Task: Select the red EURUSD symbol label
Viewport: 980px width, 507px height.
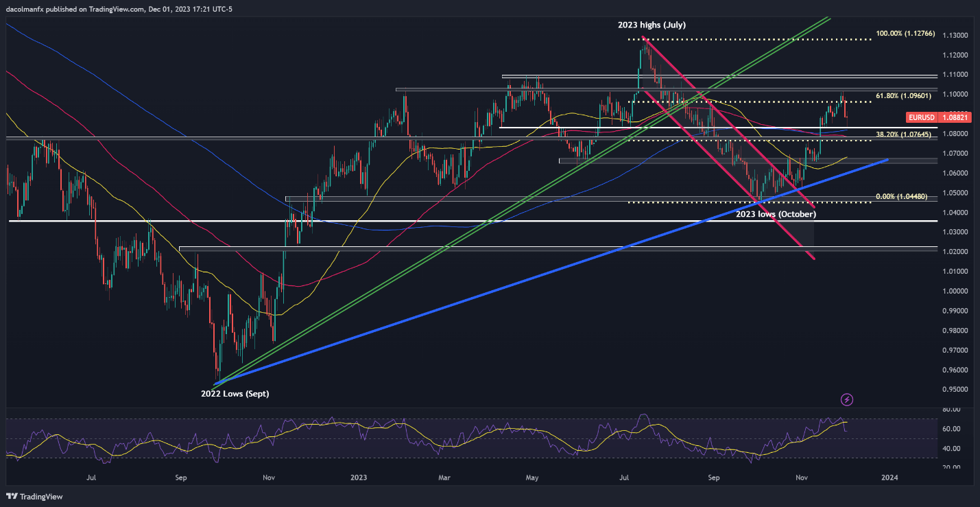Action: tap(920, 118)
